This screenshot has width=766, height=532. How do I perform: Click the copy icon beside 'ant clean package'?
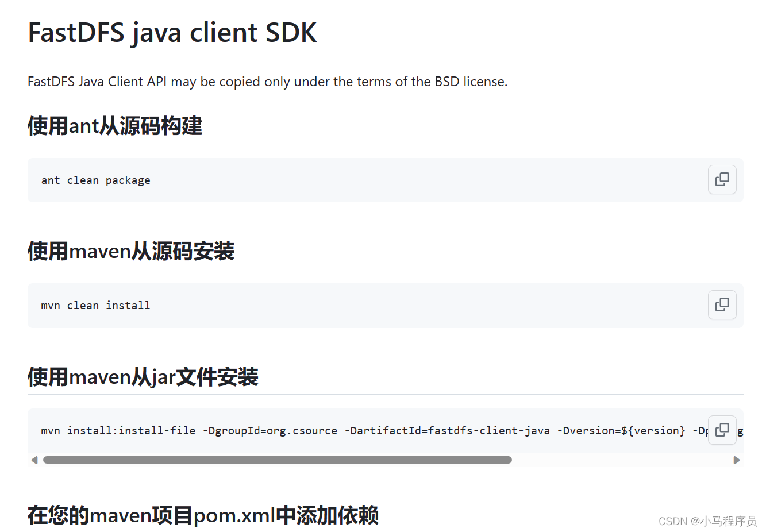722,180
